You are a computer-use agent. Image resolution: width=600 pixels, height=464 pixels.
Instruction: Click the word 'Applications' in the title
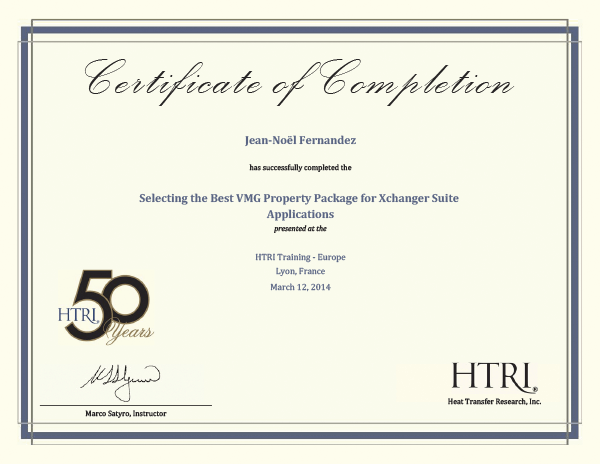click(x=300, y=214)
